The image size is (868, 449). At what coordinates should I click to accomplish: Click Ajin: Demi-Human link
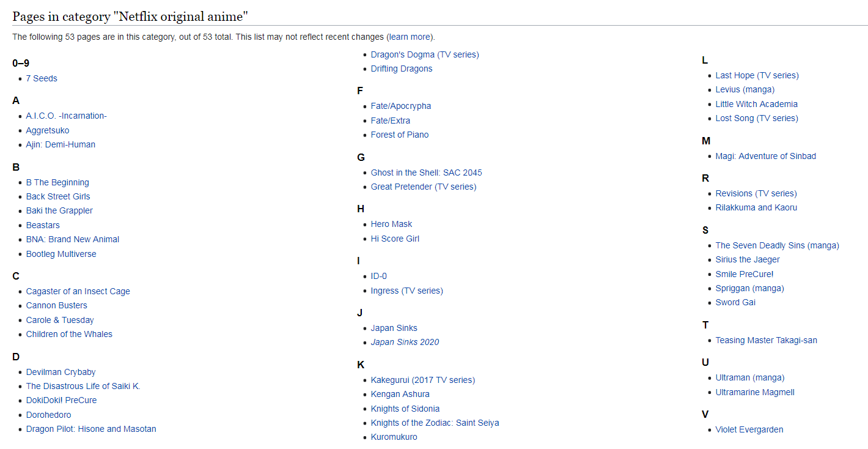(61, 144)
